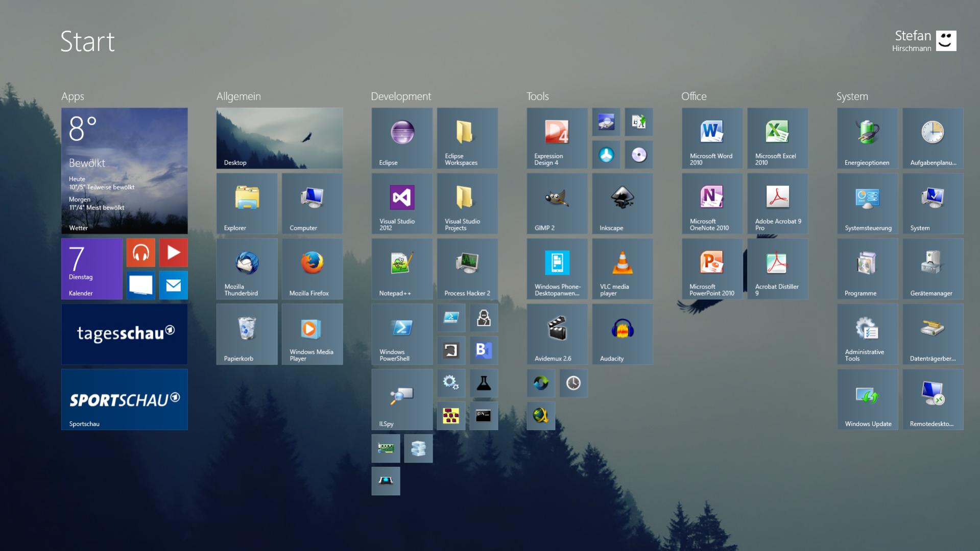Viewport: 980px width, 551px height.
Task: Launch Visual Studio 2012
Action: [402, 203]
